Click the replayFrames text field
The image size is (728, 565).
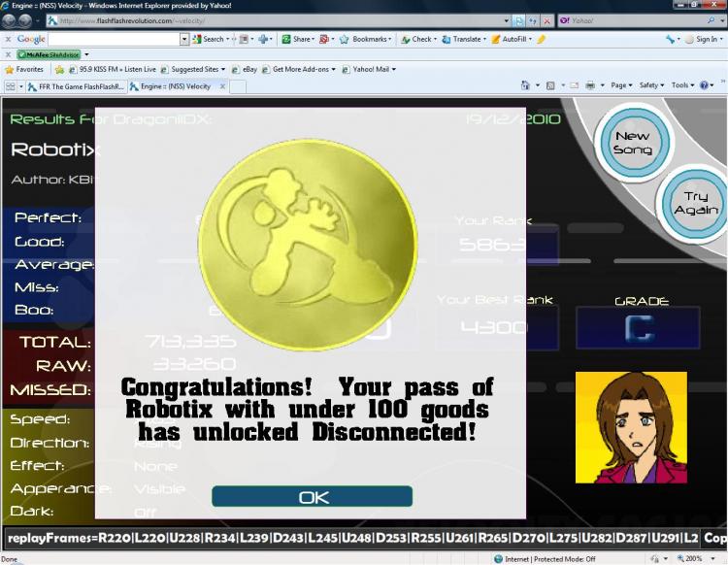click(352, 539)
